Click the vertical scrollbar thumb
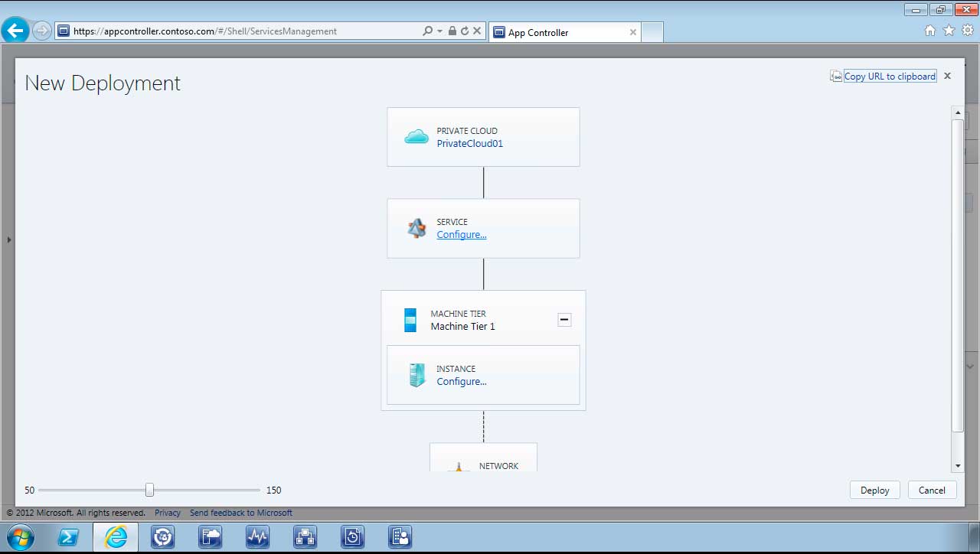 pos(957,275)
